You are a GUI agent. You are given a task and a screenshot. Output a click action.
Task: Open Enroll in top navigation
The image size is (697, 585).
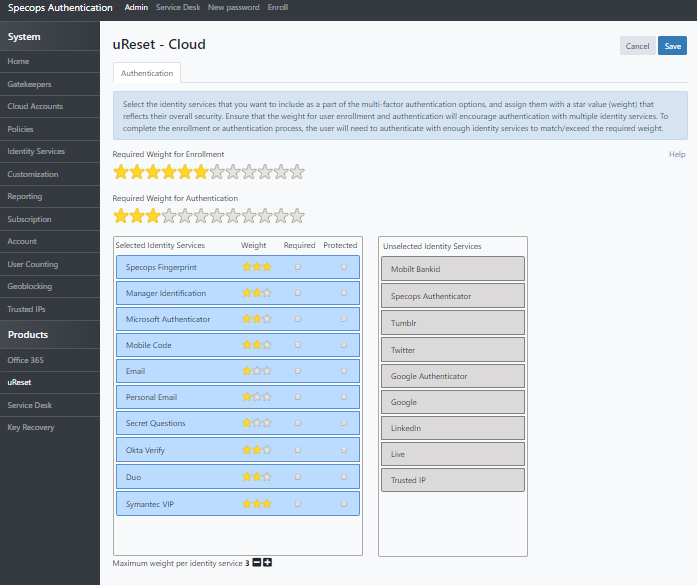tap(277, 7)
